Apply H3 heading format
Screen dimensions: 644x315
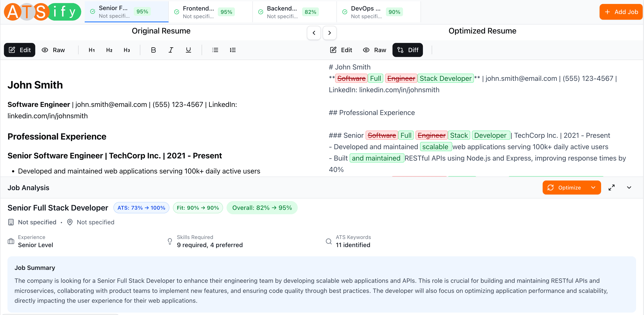coord(127,50)
